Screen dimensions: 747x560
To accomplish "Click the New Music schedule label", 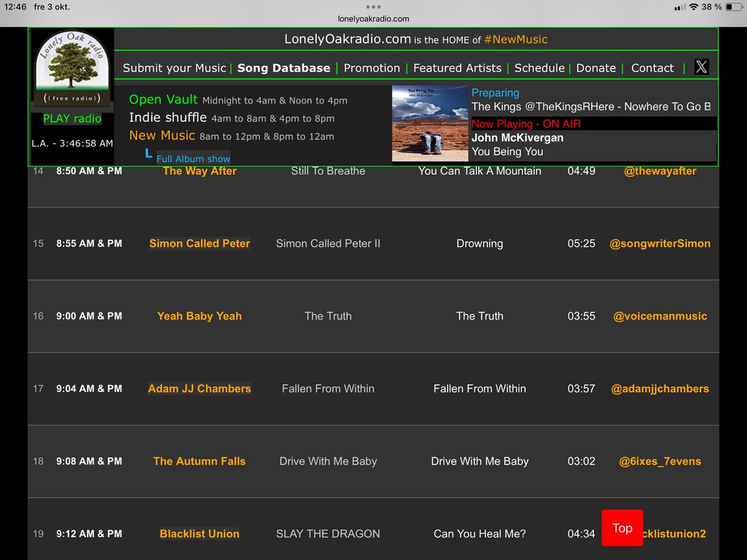I will click(x=162, y=136).
